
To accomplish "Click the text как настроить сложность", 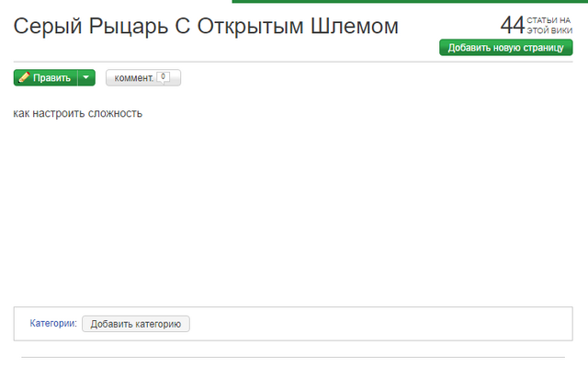I will tap(78, 113).
